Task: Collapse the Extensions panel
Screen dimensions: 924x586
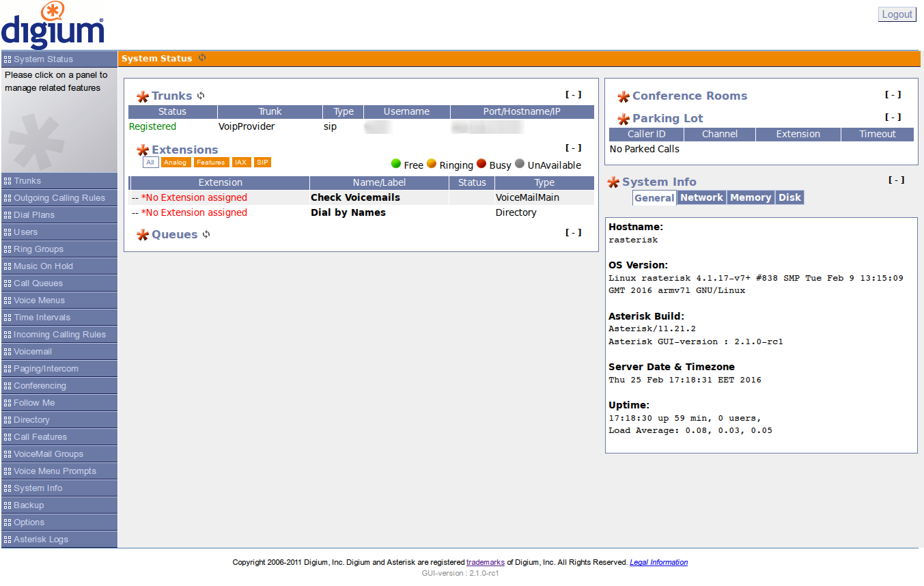Action: coord(573,148)
